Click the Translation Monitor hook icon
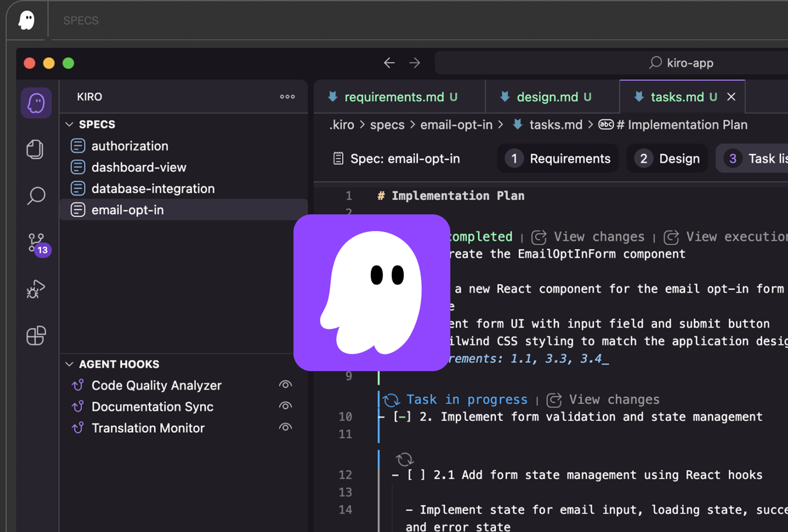788x532 pixels. click(78, 428)
